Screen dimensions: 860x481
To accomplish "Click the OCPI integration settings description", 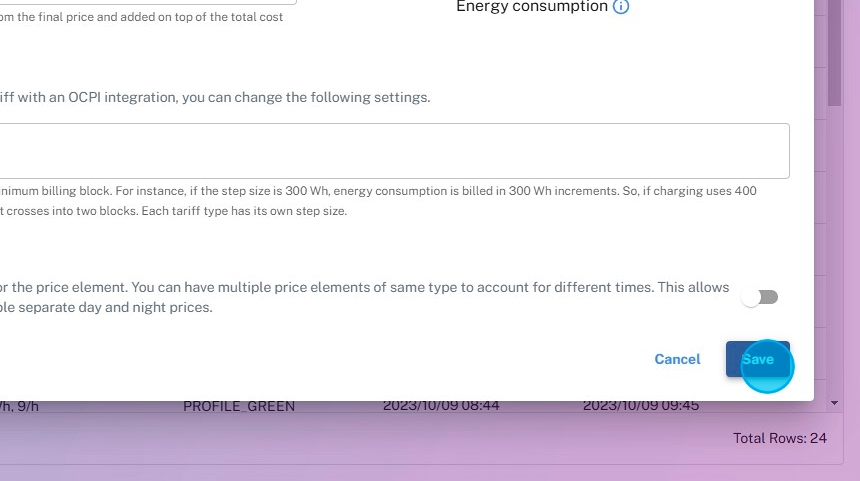I will pos(215,98).
